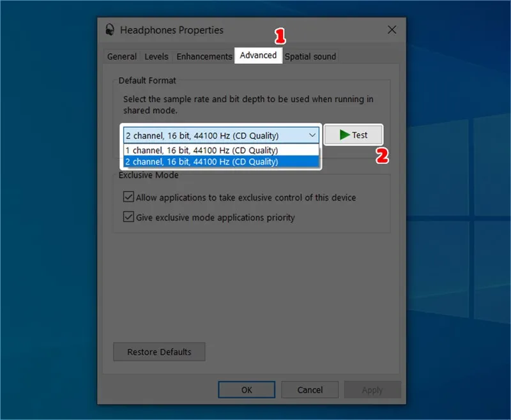Click the red number 2 annotation marker
The height and width of the screenshot is (420, 511).
point(381,156)
